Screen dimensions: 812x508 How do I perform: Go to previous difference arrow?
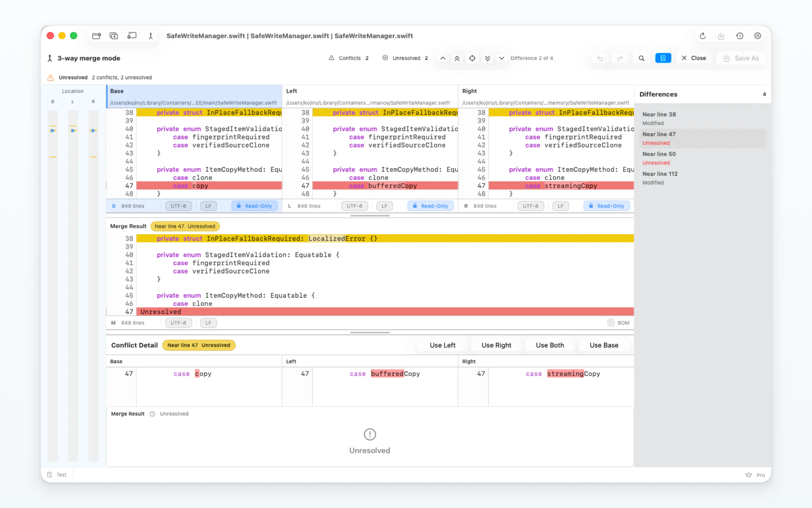coord(443,58)
